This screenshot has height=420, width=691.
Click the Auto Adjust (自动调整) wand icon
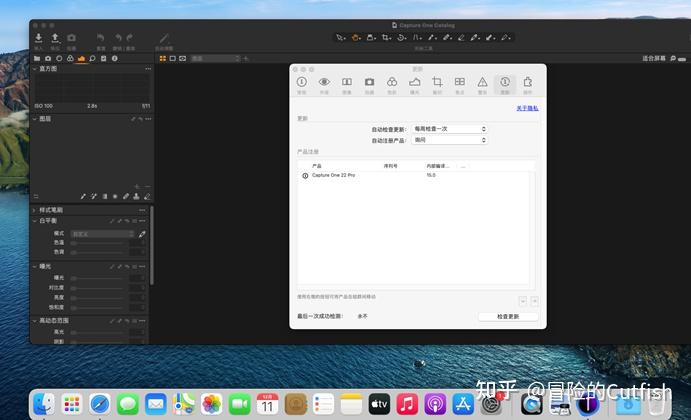tap(164, 38)
